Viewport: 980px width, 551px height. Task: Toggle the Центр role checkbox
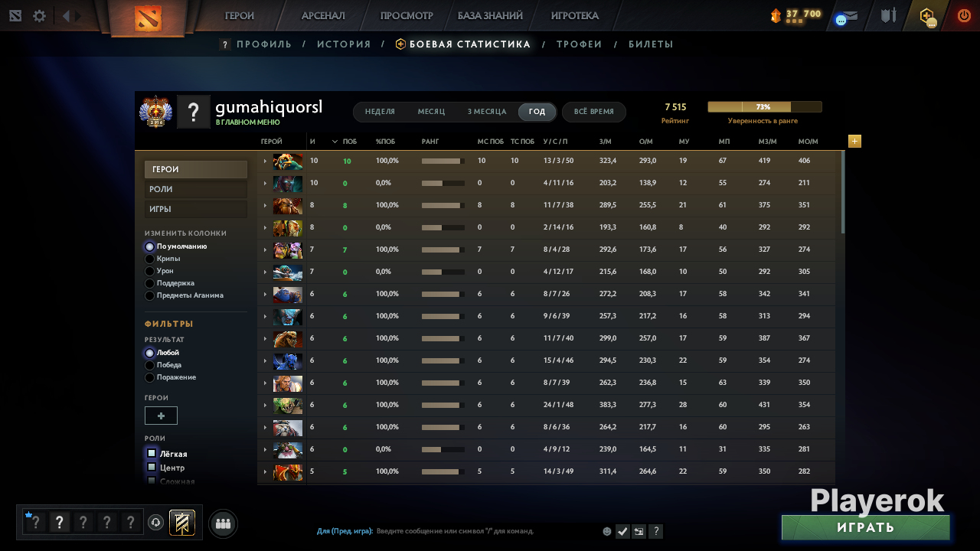click(x=152, y=467)
